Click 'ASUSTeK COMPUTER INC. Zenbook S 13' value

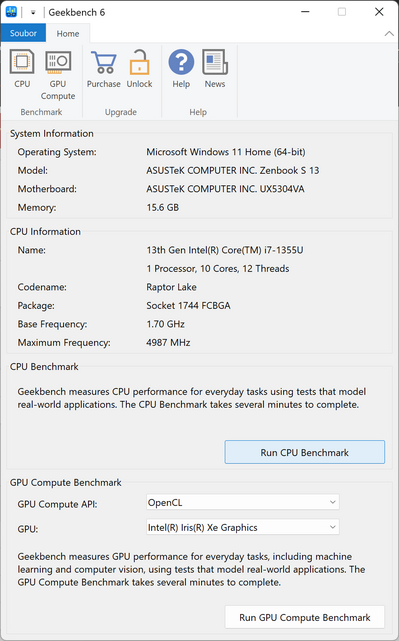233,170
